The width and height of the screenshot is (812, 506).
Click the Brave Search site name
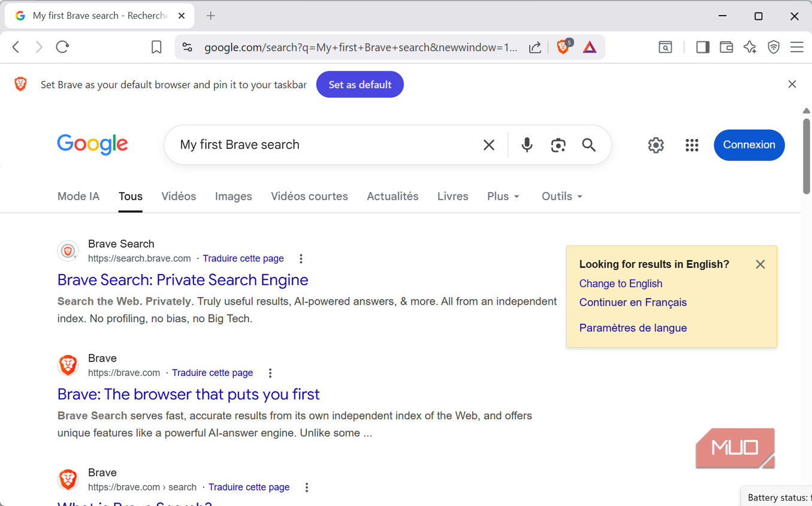[121, 244]
